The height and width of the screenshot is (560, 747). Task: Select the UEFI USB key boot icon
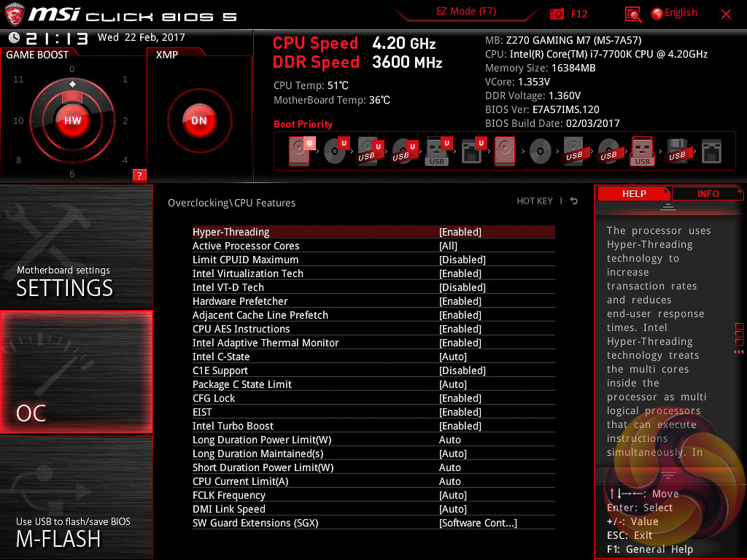(438, 152)
